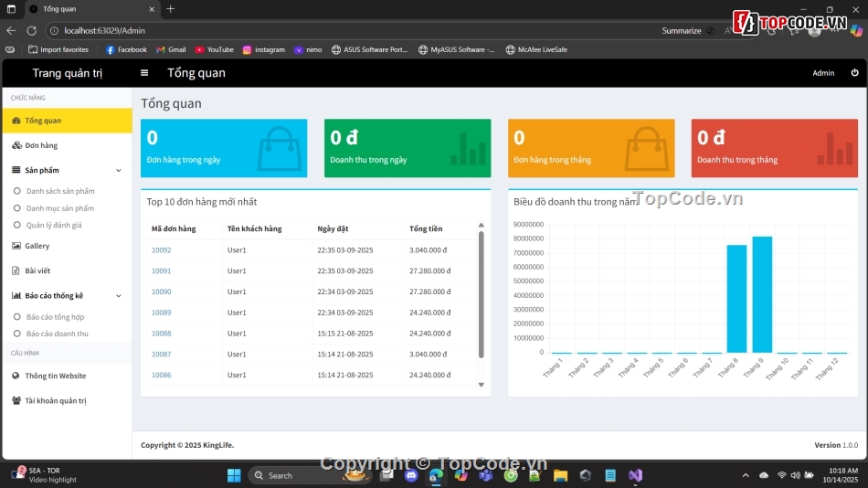Select Tổng quan dashboard item
This screenshot has height=488, width=868.
[x=43, y=121]
